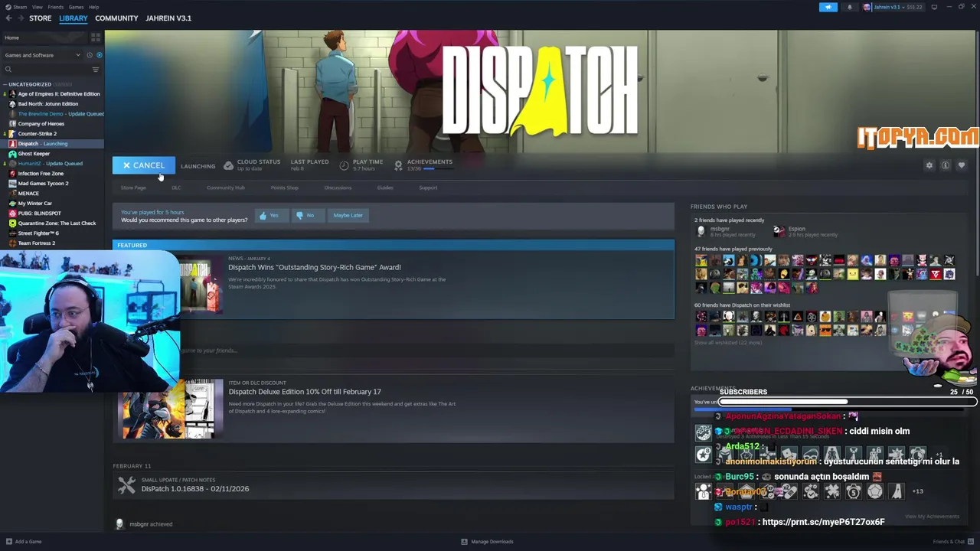Open the Community Hub link
The width and height of the screenshot is (980, 551).
click(226, 187)
